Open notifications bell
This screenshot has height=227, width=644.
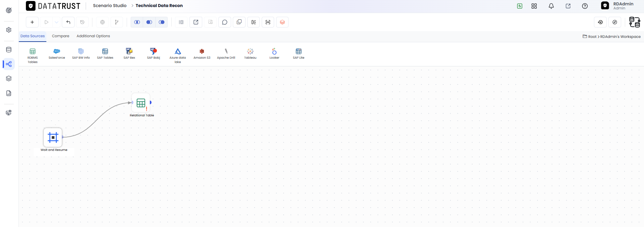point(551,6)
